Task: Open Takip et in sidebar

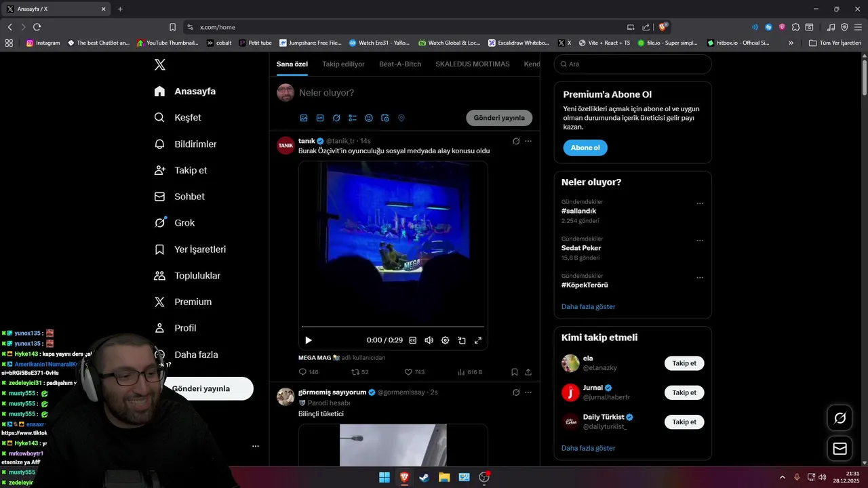Action: 180,170
